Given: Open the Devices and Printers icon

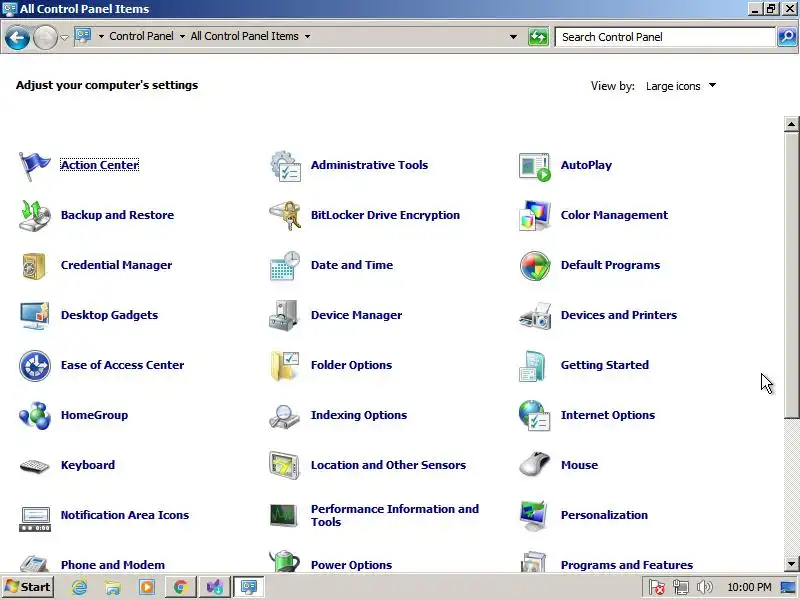Looking at the screenshot, I should pyautogui.click(x=535, y=315).
